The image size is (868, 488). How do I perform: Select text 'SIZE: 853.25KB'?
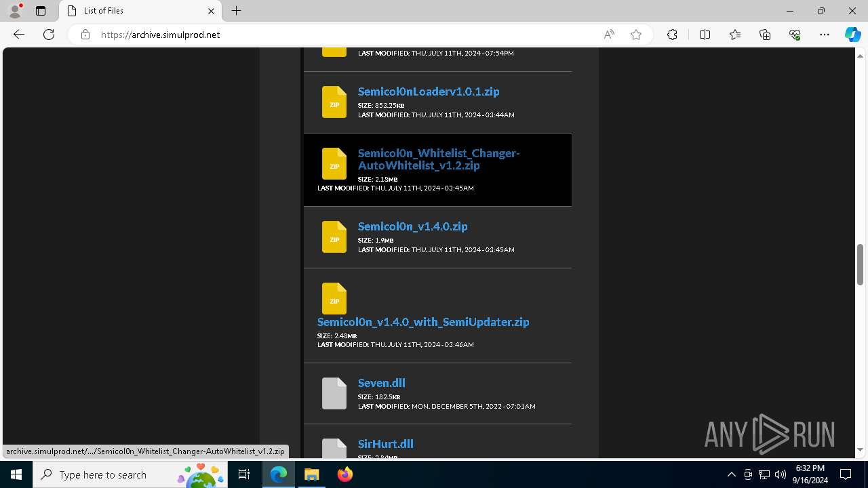tap(381, 106)
